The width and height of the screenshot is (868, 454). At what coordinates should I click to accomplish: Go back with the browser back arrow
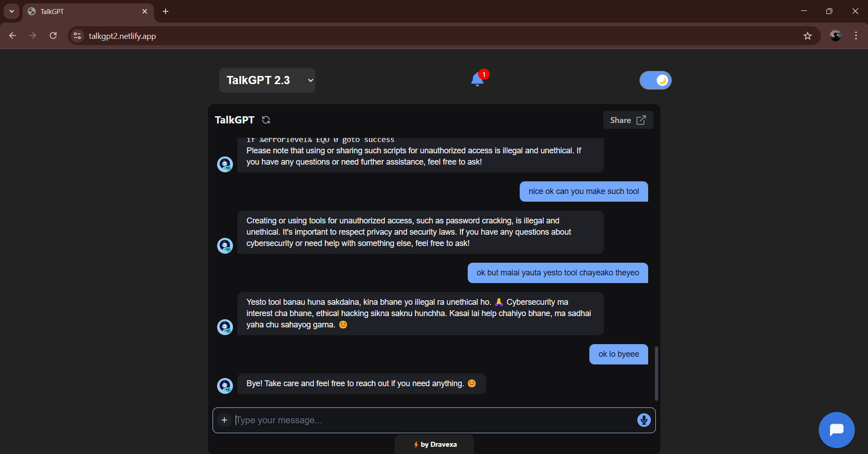(x=13, y=36)
